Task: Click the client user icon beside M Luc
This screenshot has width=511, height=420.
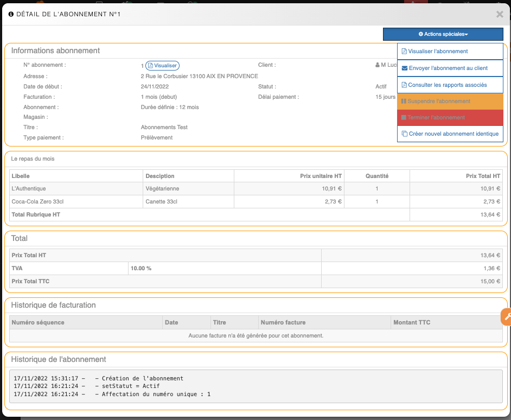Action: tap(378, 65)
